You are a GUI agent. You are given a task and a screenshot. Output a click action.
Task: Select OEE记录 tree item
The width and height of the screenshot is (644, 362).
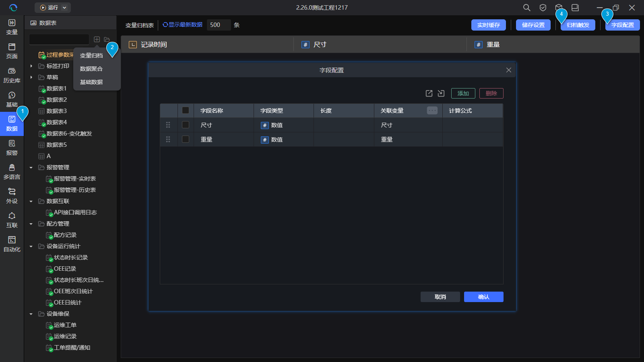pyautogui.click(x=65, y=269)
